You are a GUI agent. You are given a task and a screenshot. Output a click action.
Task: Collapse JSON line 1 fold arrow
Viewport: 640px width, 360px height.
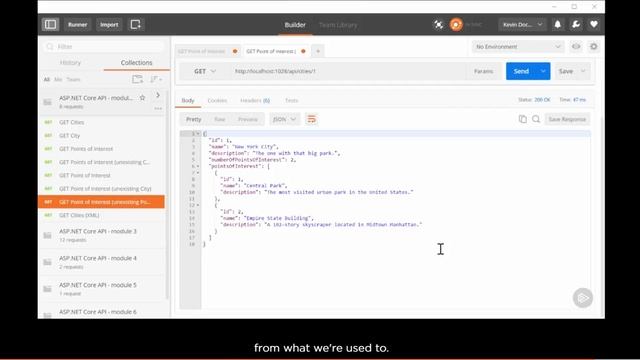[198, 133]
